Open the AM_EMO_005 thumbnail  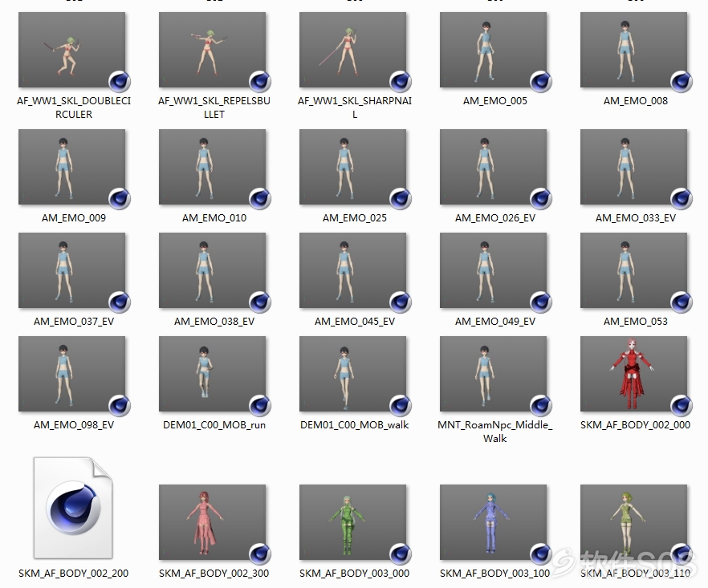[493, 50]
